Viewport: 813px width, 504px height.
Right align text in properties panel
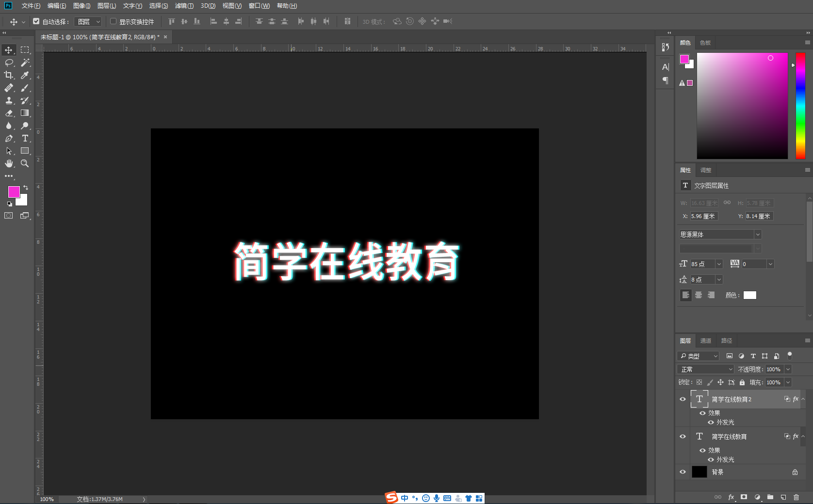(x=711, y=295)
